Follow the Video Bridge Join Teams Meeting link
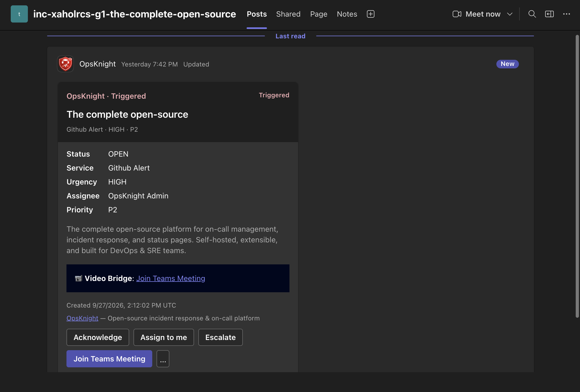Image resolution: width=580 pixels, height=392 pixels. 171,278
